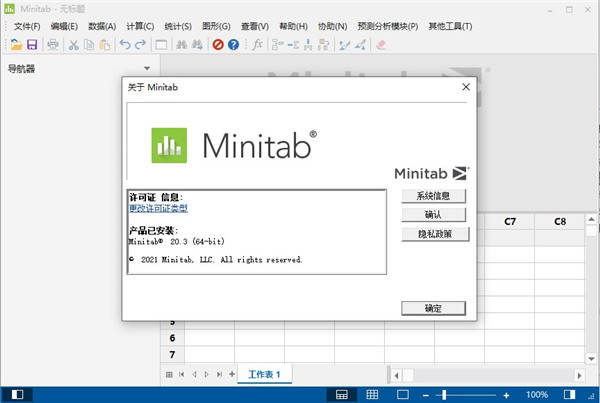Screen dimensions: 600x403
Task: Select the rectangle view icon in status bar
Action: 403,395
